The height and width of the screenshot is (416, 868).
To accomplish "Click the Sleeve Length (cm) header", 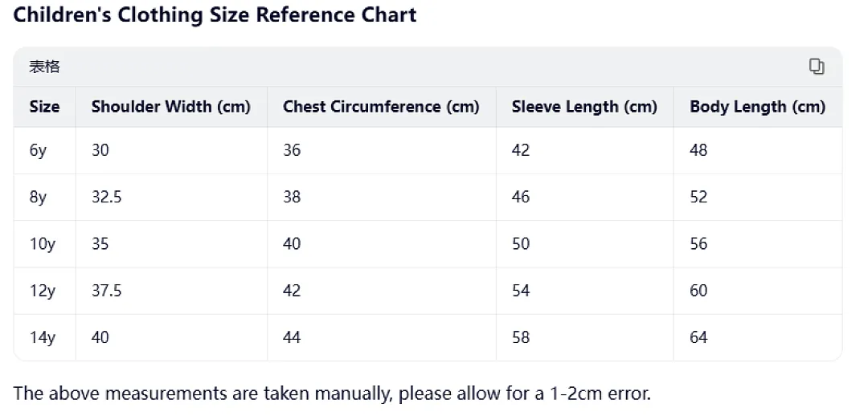I will click(584, 106).
